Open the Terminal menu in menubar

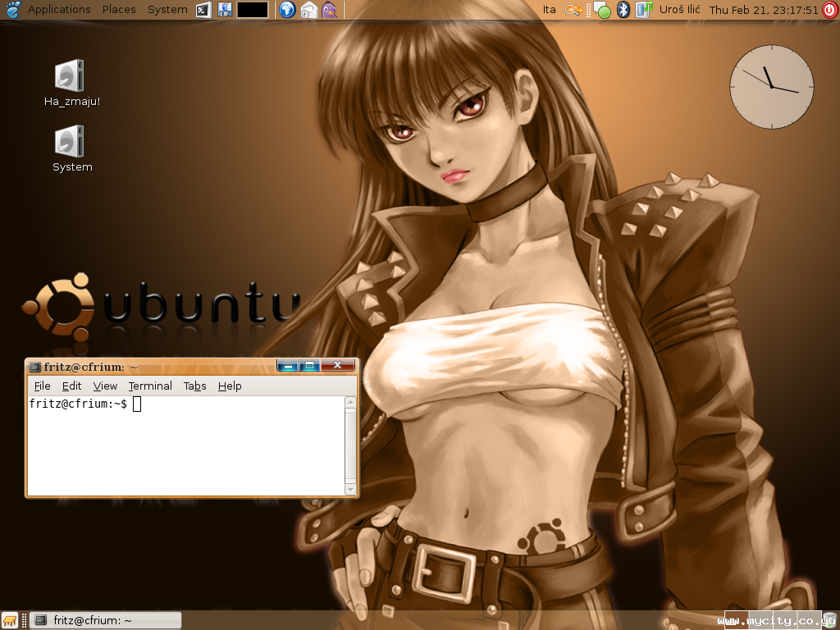150,386
